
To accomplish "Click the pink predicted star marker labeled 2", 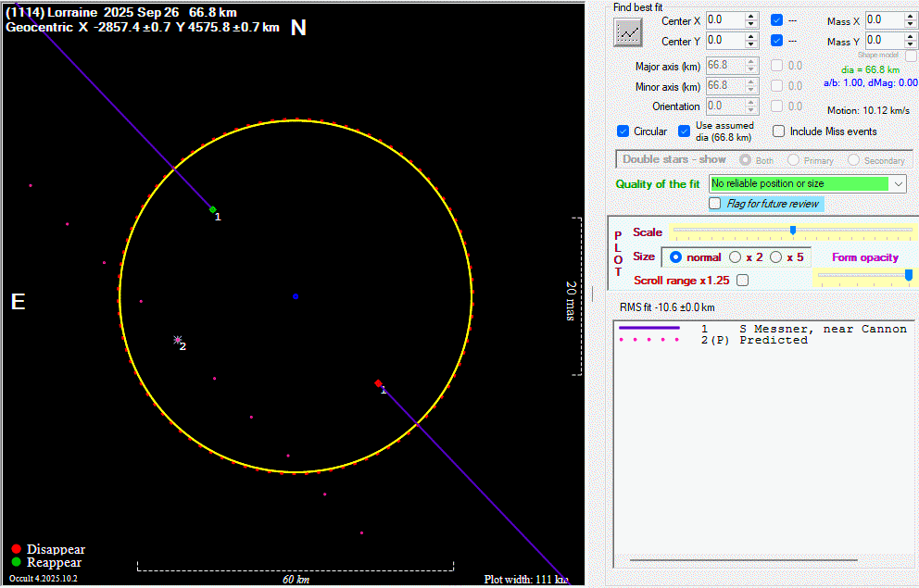I will point(177,340).
